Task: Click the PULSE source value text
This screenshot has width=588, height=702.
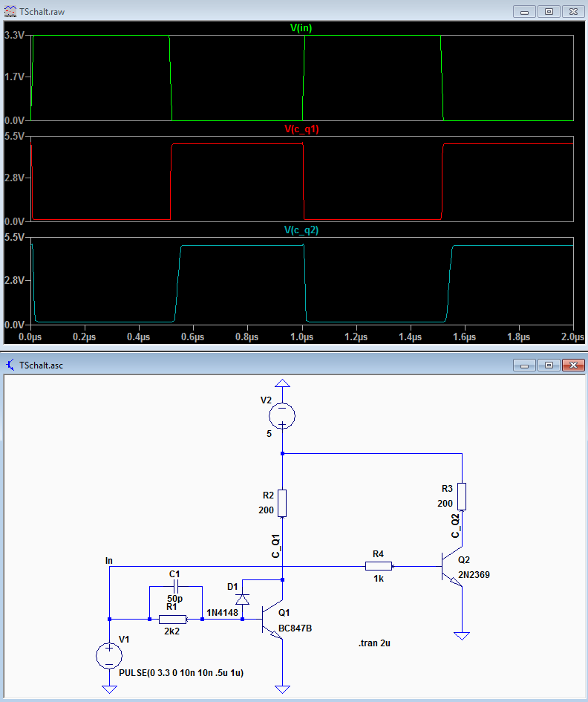Action: coord(181,673)
